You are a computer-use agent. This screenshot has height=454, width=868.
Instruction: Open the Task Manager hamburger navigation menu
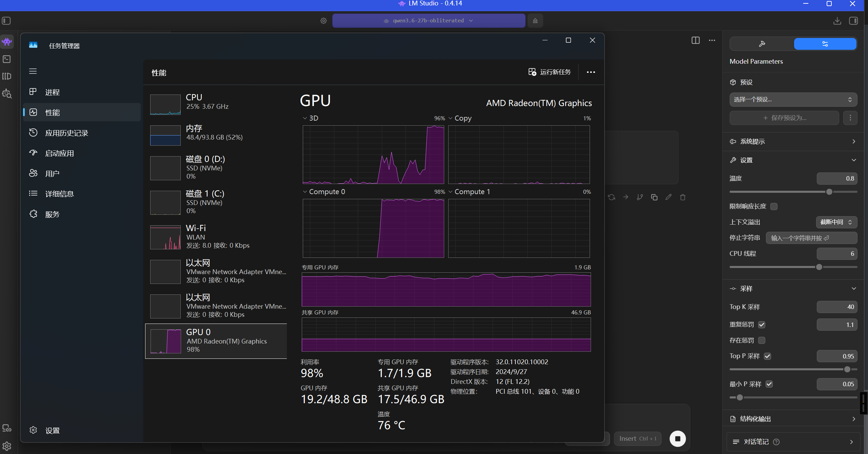[33, 71]
